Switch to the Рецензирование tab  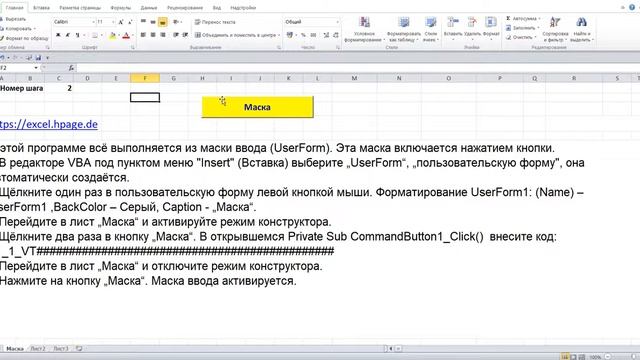pos(185,8)
